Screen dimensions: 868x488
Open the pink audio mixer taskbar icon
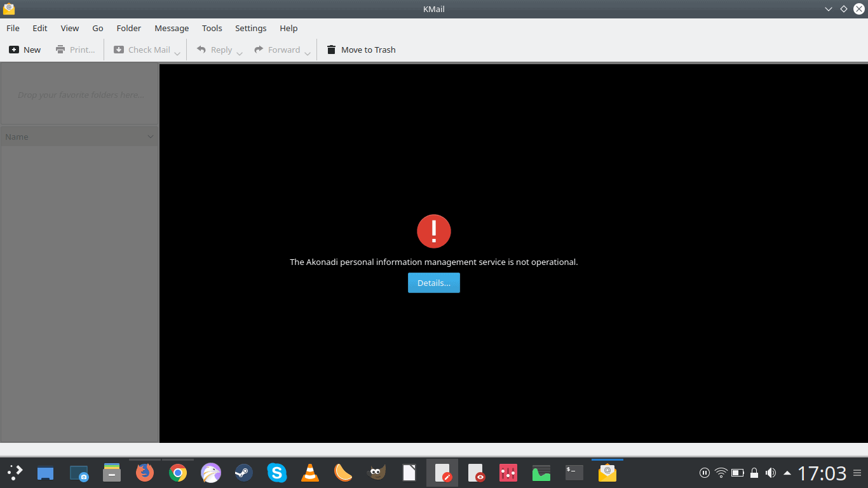(508, 473)
